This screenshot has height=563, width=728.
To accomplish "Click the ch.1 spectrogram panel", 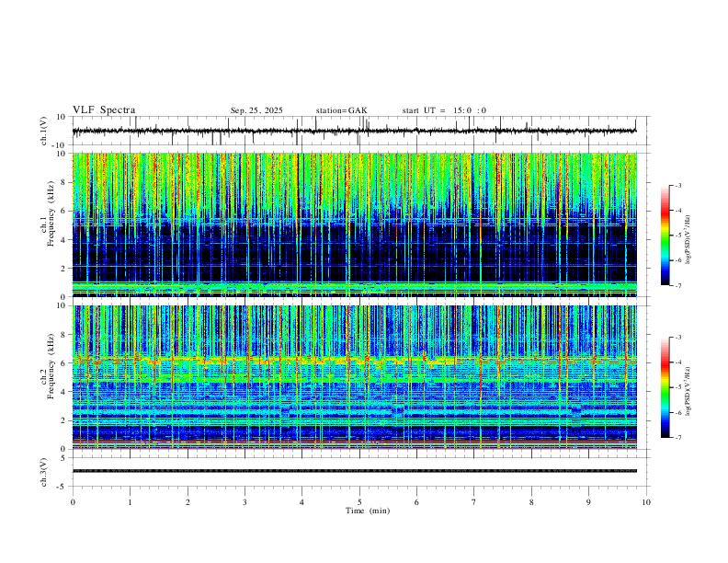I will [x=354, y=224].
